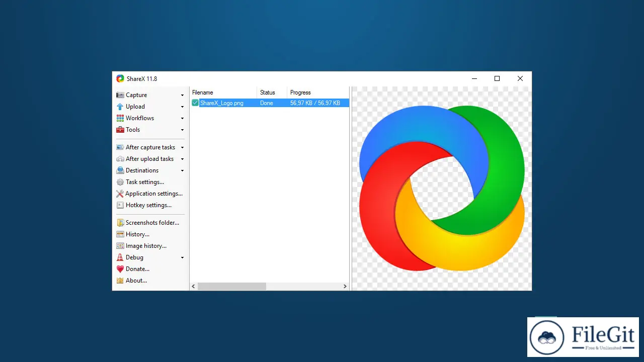Minimize the ShareX window

pos(474,78)
